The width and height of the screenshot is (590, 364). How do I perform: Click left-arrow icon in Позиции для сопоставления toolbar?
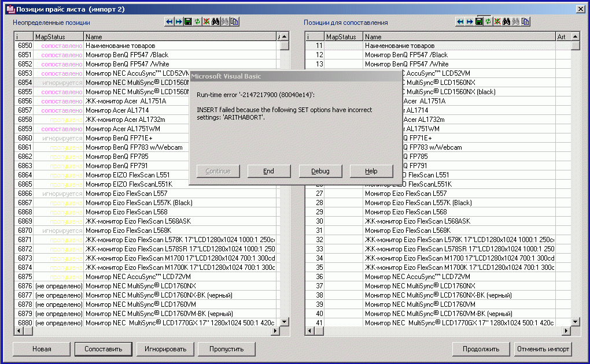(x=460, y=22)
